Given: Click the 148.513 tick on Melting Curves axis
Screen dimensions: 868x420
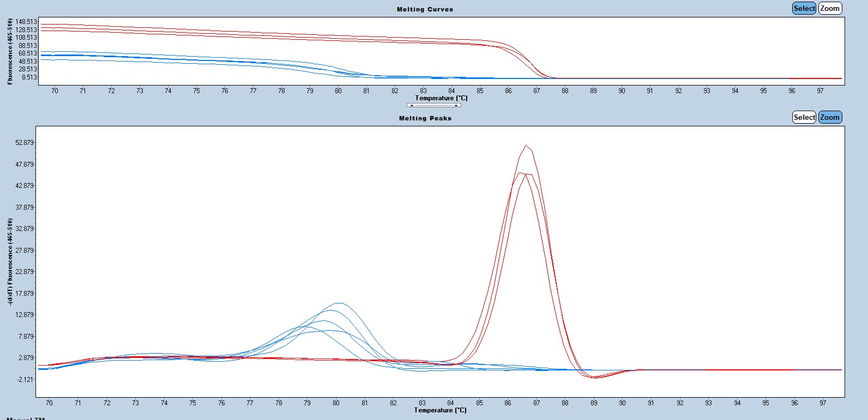Looking at the screenshot, I should click(x=26, y=22).
